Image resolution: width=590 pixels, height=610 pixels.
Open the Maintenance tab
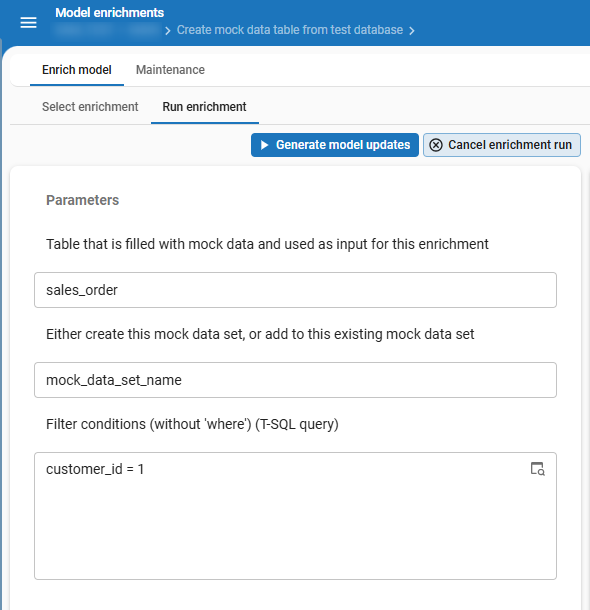click(x=170, y=70)
